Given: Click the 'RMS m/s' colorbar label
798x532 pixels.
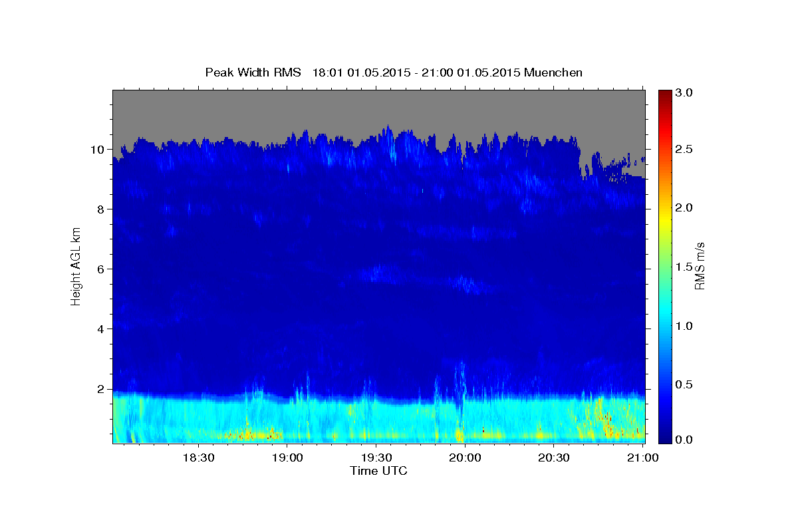Looking at the screenshot, I should (x=699, y=266).
